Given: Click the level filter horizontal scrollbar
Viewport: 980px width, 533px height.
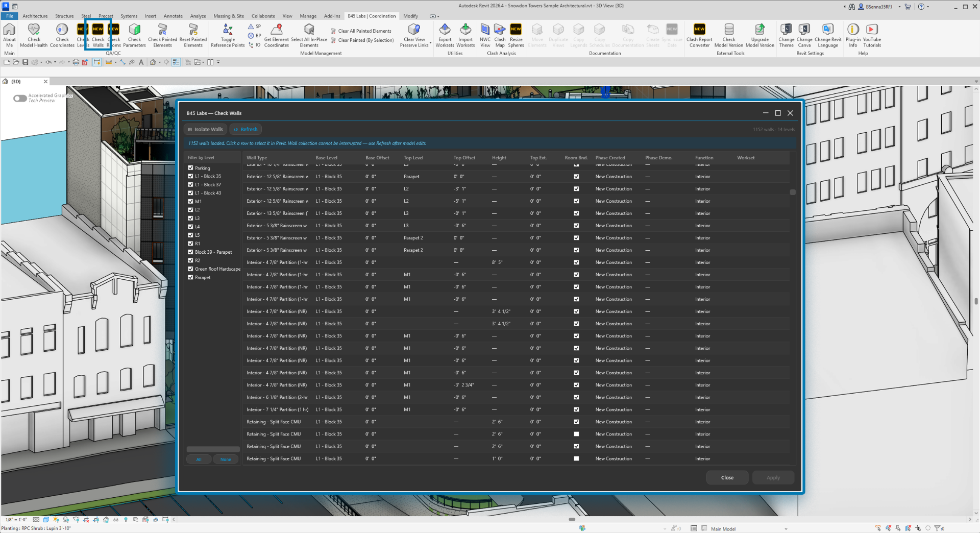Looking at the screenshot, I should pos(213,449).
